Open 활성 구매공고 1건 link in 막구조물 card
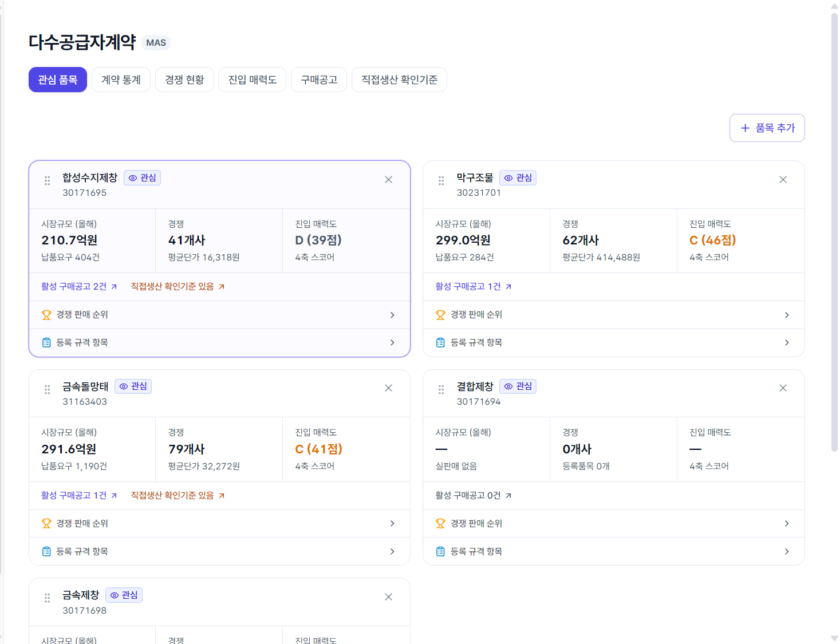The height and width of the screenshot is (644, 840). [473, 286]
